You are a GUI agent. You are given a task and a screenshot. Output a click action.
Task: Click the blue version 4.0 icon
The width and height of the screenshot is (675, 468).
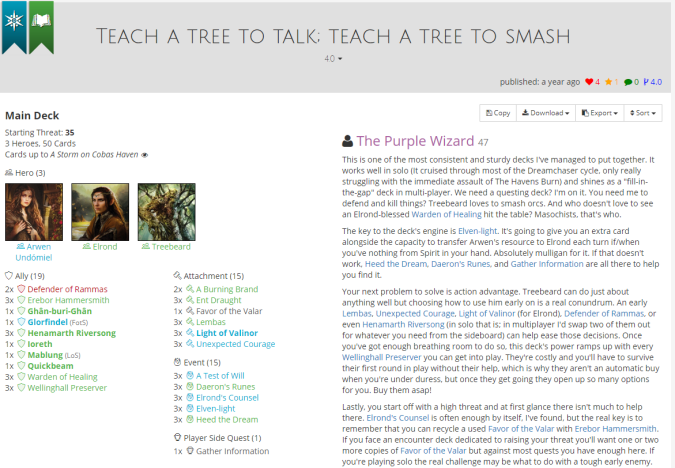(646, 82)
